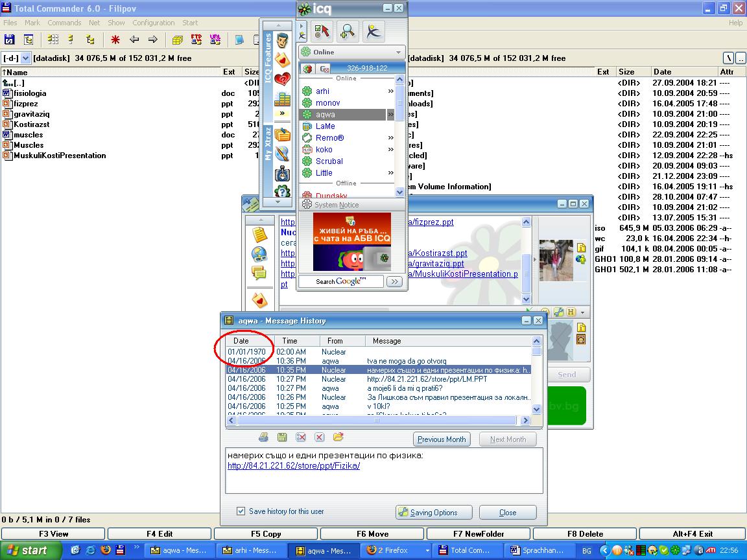The image size is (747, 560).
Task: Click the F5 Copy button
Action: point(266,534)
